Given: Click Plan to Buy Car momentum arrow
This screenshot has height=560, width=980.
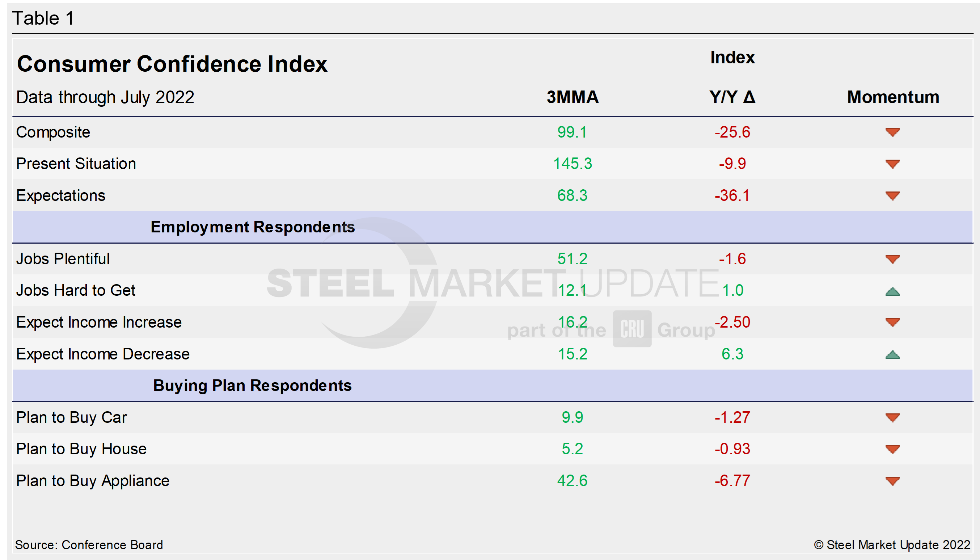Looking at the screenshot, I should 892,418.
